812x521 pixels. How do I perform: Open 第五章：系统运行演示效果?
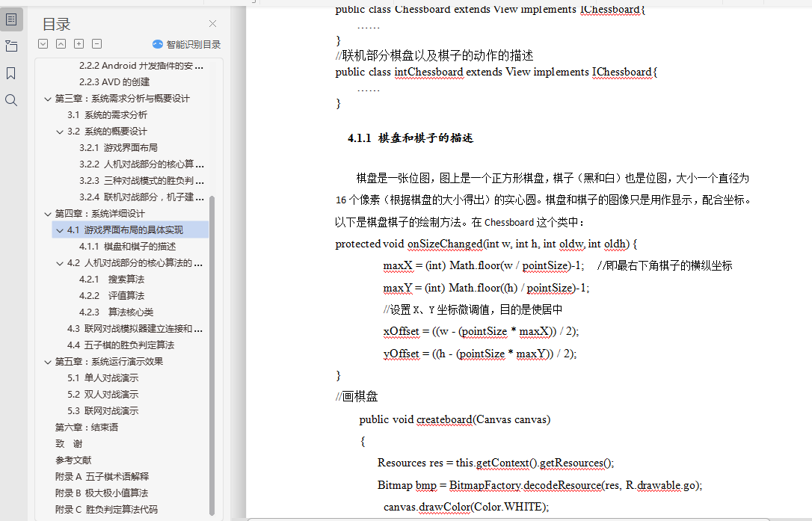click(x=109, y=362)
